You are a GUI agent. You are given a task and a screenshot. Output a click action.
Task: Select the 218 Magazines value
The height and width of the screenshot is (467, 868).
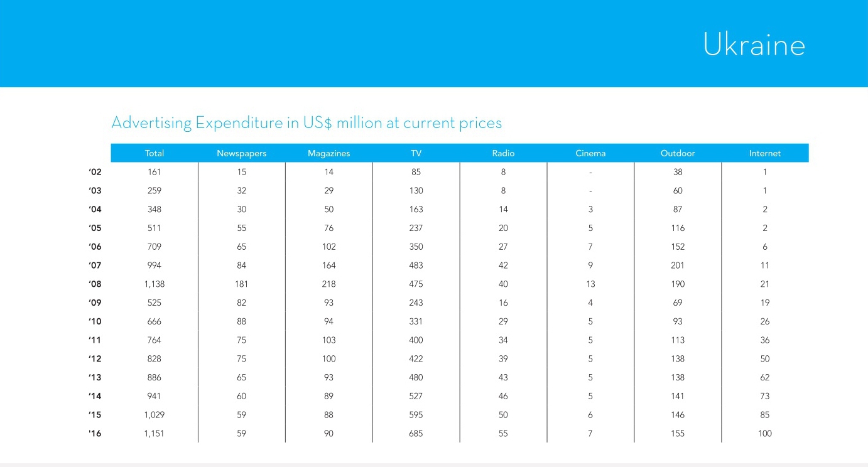point(328,284)
